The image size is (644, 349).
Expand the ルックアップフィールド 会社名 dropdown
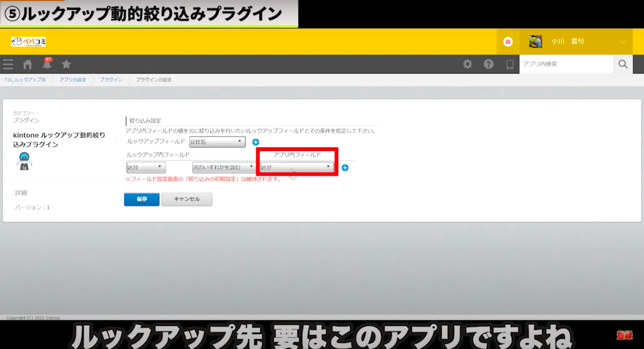pos(217,142)
